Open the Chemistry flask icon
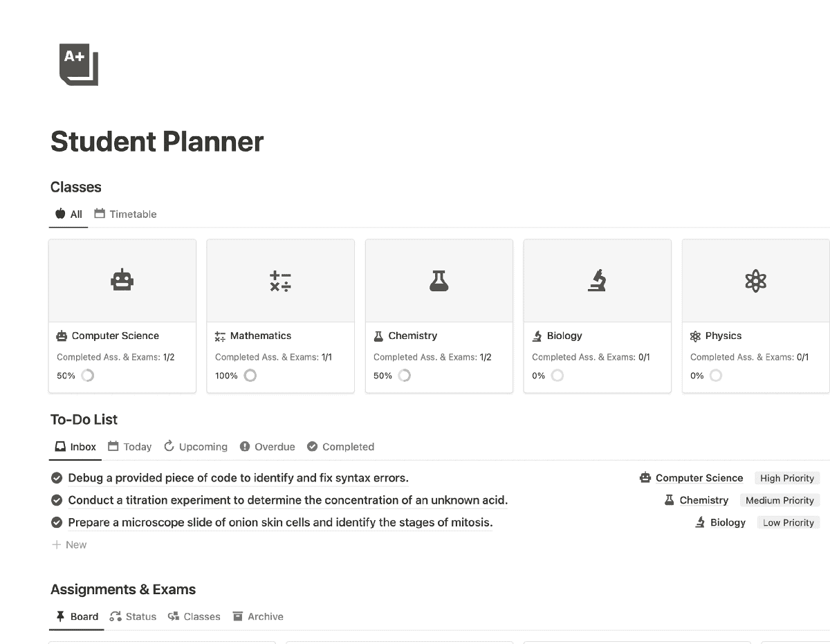Image resolution: width=830 pixels, height=644 pixels. [x=439, y=279]
